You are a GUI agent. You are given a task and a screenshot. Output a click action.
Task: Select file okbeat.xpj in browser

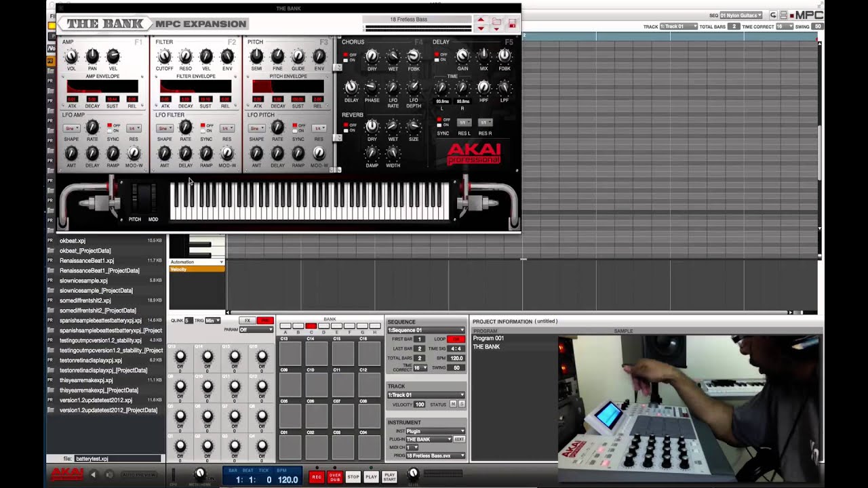(73, 241)
